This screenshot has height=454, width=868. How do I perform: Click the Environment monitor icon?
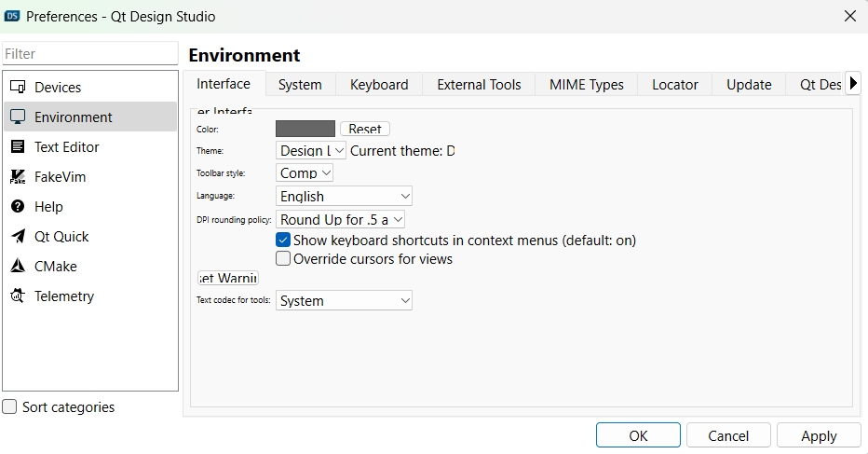click(18, 117)
